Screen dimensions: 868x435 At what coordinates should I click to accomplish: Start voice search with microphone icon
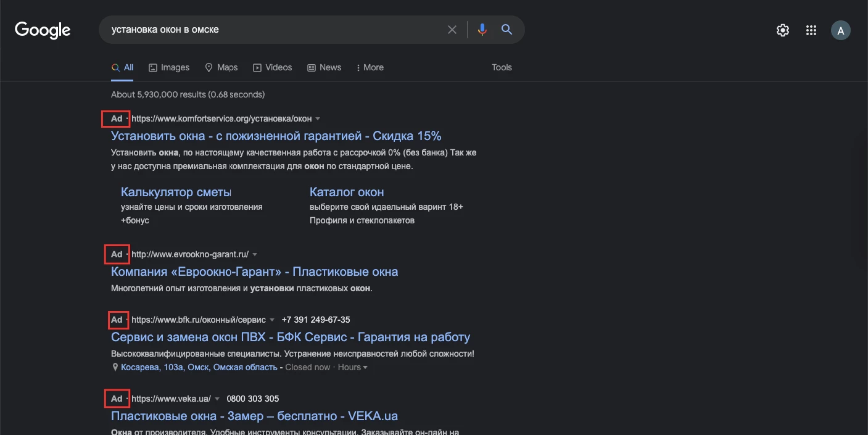click(x=482, y=30)
